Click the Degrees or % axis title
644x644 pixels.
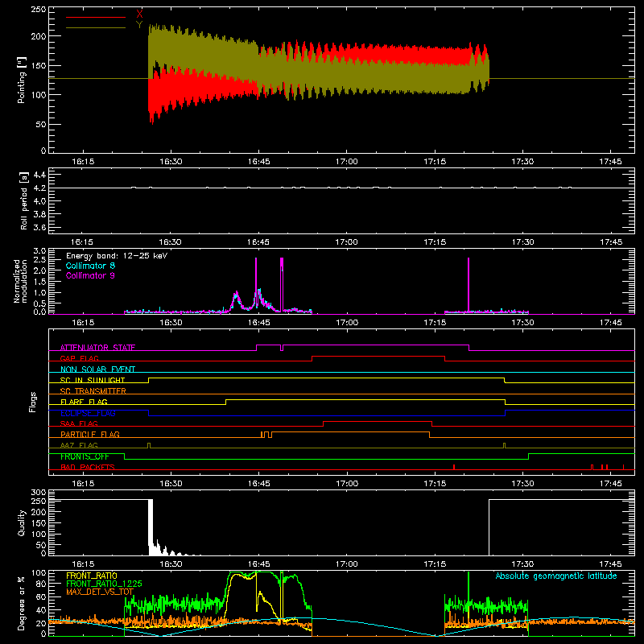tap(22, 604)
